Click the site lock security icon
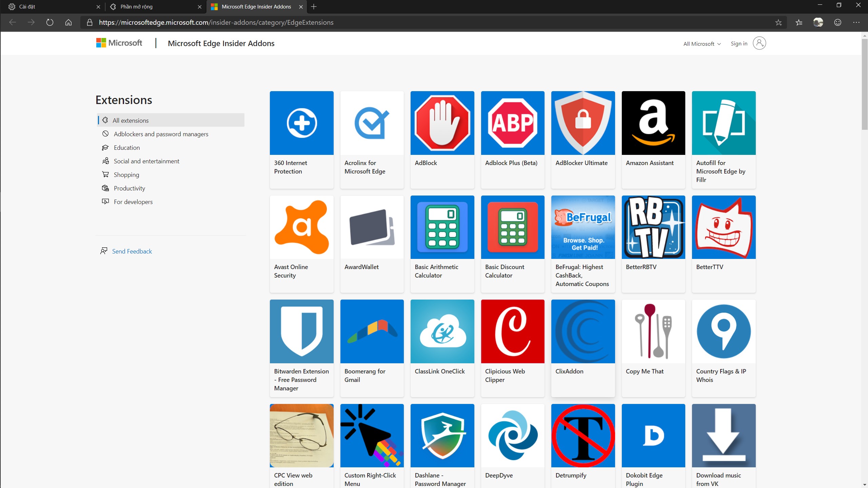 (90, 22)
